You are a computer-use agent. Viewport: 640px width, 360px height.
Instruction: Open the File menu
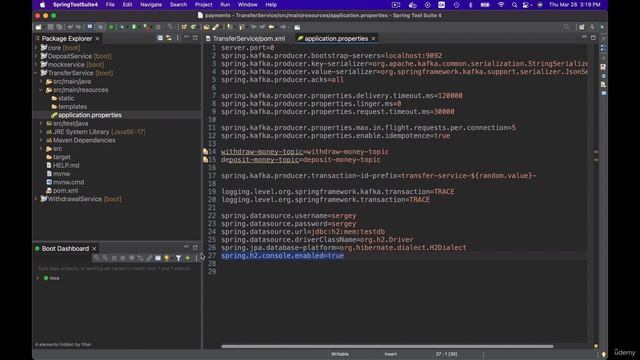pos(110,5)
